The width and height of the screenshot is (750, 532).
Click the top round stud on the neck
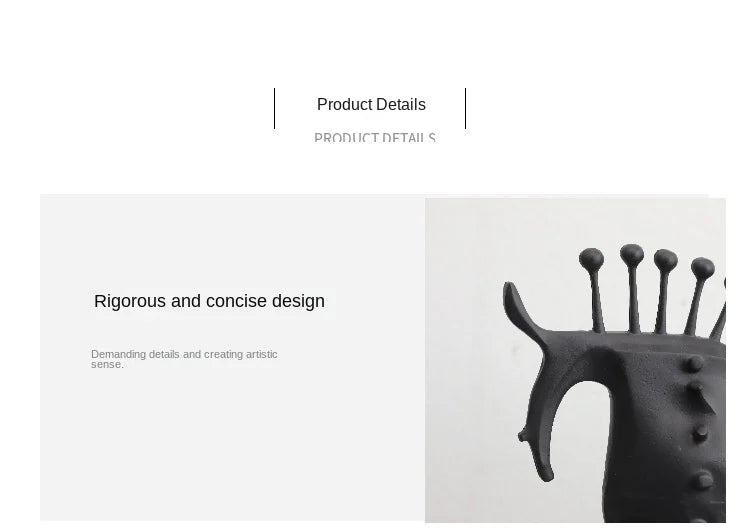[x=695, y=364]
